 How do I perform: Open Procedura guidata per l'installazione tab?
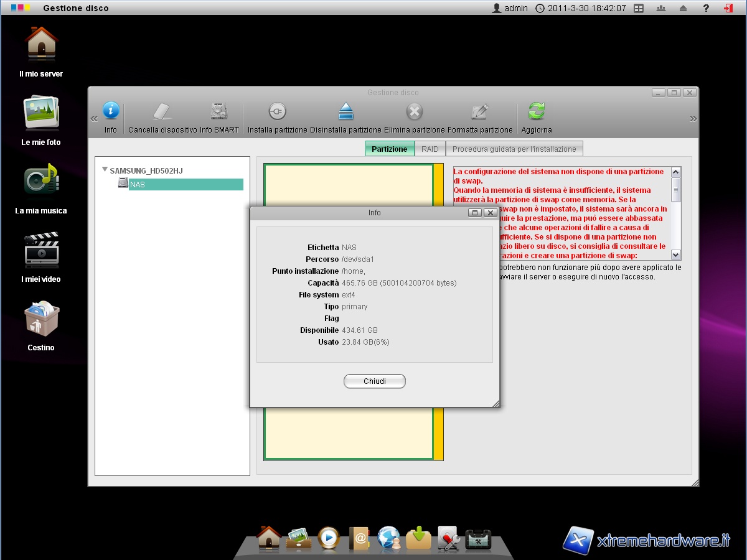coord(514,149)
